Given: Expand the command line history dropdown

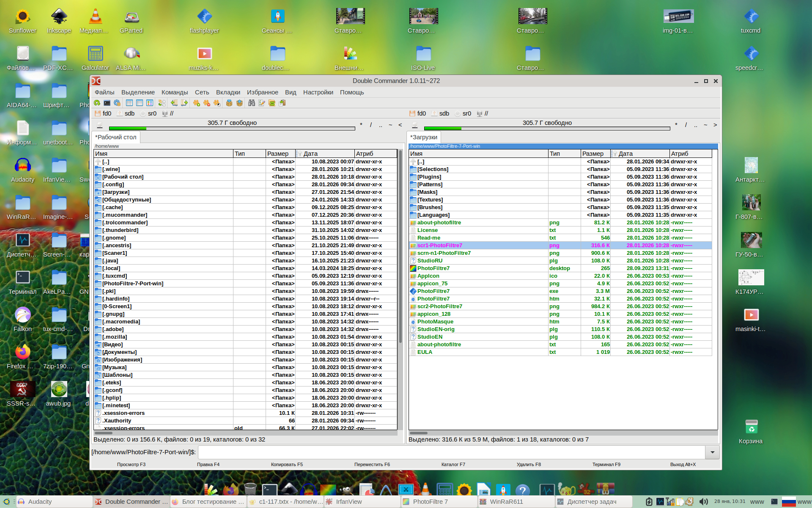Looking at the screenshot, I should 712,452.
